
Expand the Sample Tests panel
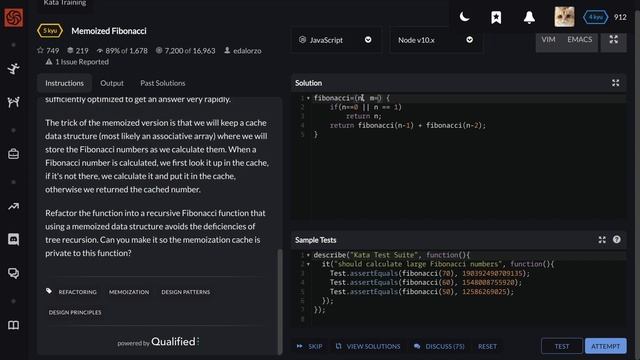click(x=602, y=240)
